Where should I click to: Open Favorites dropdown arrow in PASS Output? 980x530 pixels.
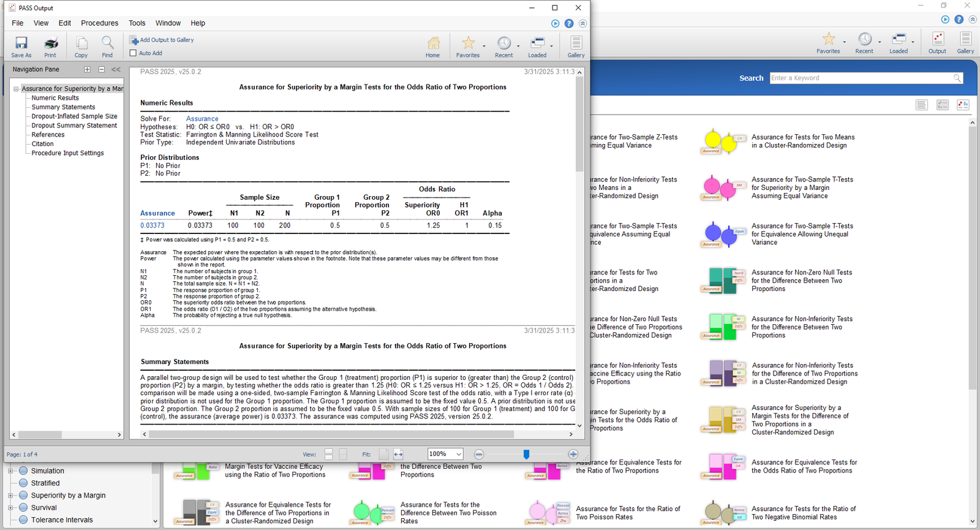click(x=484, y=47)
